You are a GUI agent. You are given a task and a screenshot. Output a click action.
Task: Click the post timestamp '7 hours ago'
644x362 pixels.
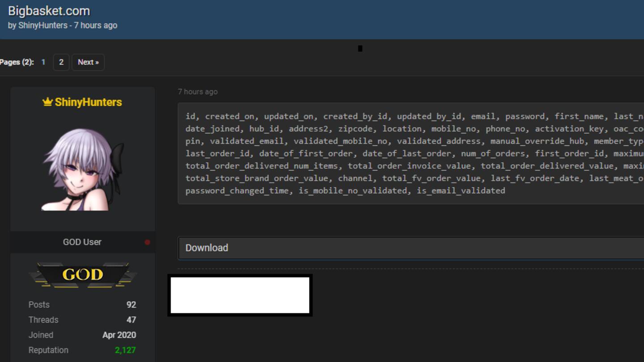198,92
